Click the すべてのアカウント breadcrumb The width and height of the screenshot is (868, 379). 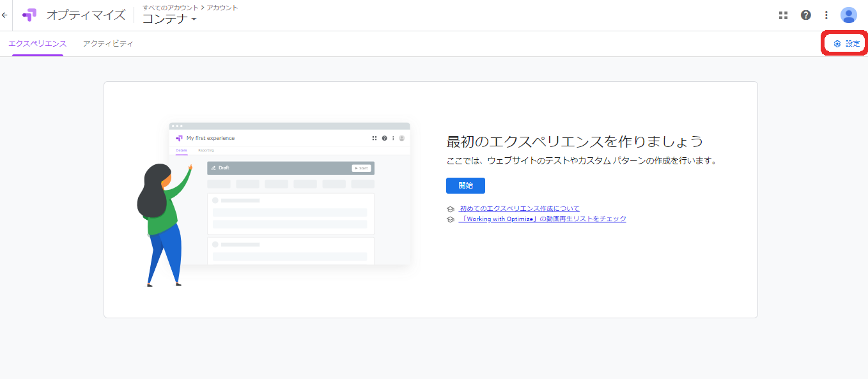170,8
